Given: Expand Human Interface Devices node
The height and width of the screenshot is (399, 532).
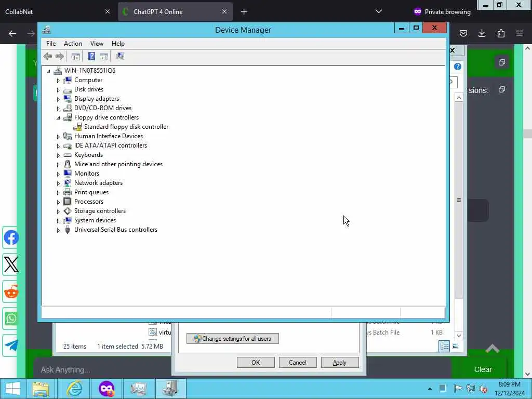Looking at the screenshot, I should [58, 137].
